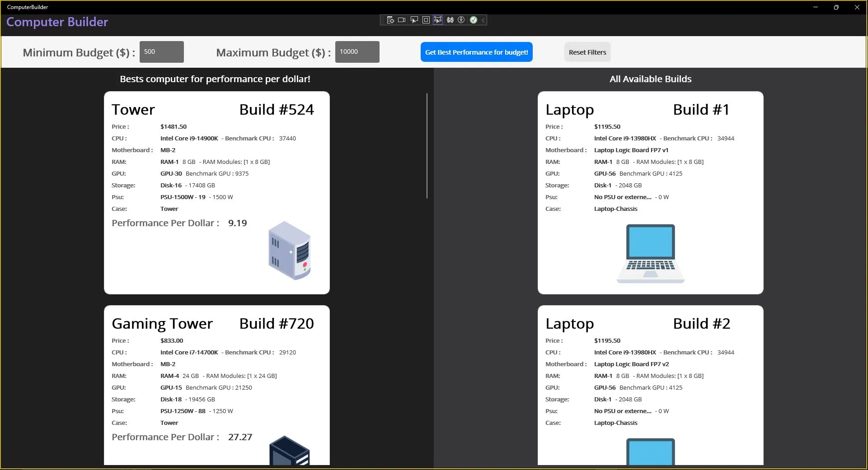The height and width of the screenshot is (470, 868).
Task: Click the Maximum Budget input field
Action: [357, 52]
